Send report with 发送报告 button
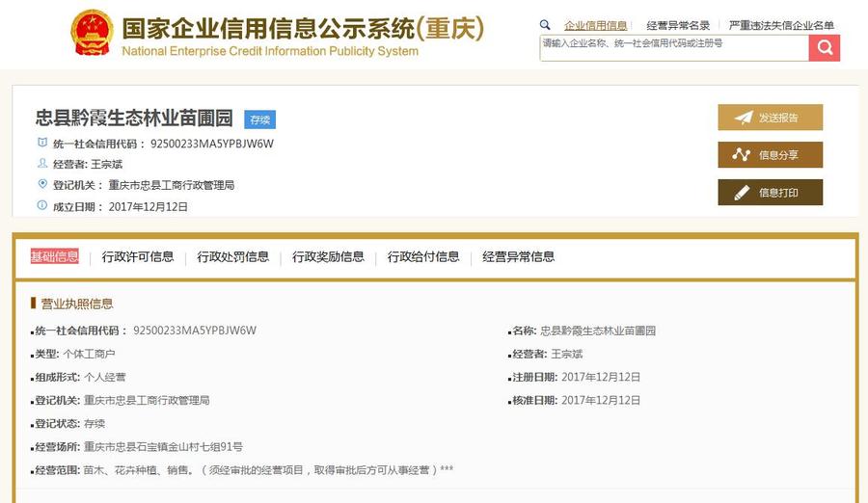 point(770,118)
